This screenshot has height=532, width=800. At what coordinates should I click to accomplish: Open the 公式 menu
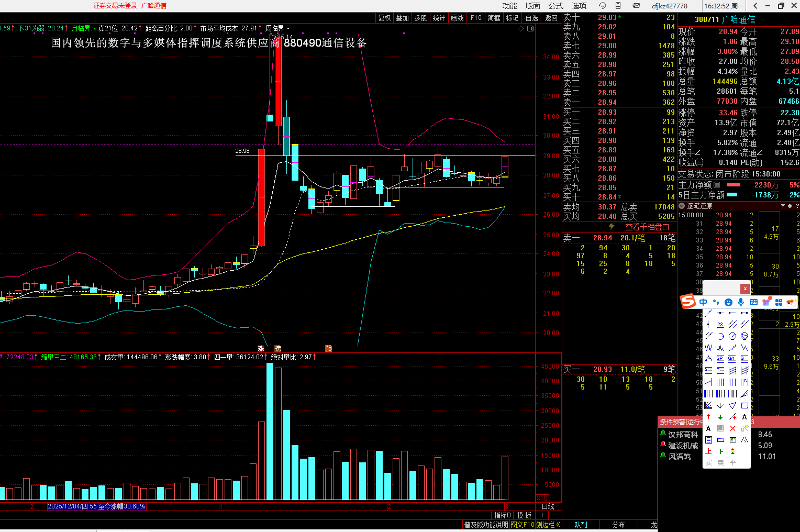pos(556,6)
